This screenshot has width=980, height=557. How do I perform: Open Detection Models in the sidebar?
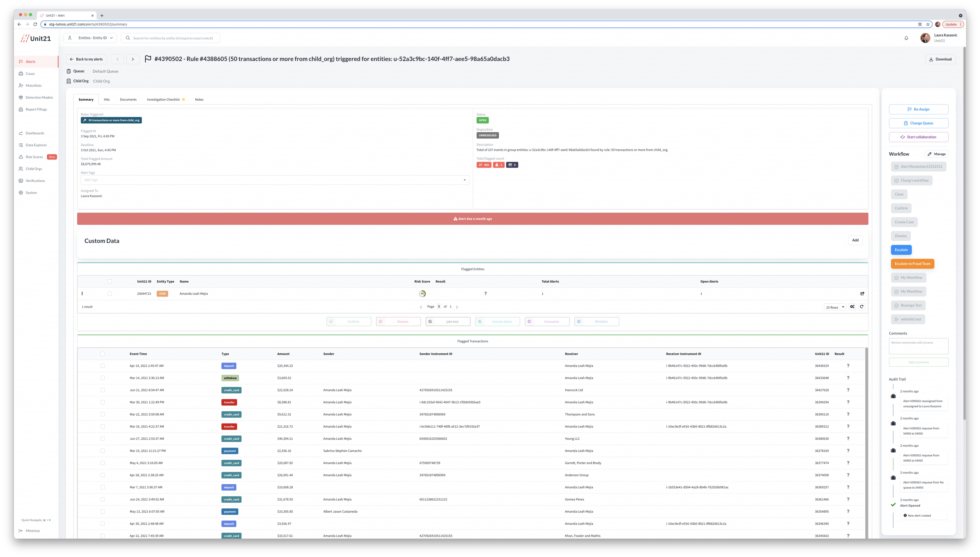point(39,98)
